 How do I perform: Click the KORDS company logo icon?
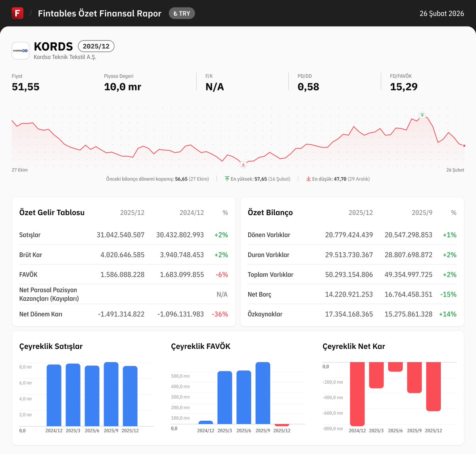pyautogui.click(x=20, y=50)
